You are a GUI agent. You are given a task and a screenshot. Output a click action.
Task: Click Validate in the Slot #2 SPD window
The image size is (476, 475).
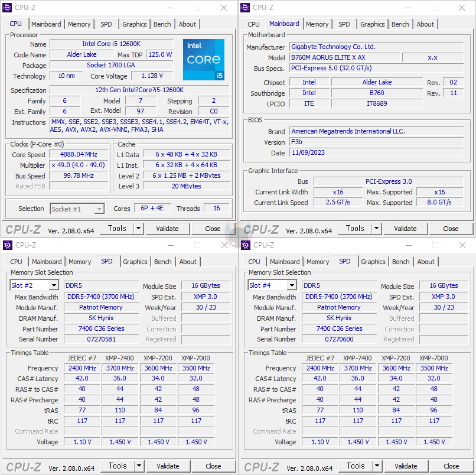coord(168,466)
